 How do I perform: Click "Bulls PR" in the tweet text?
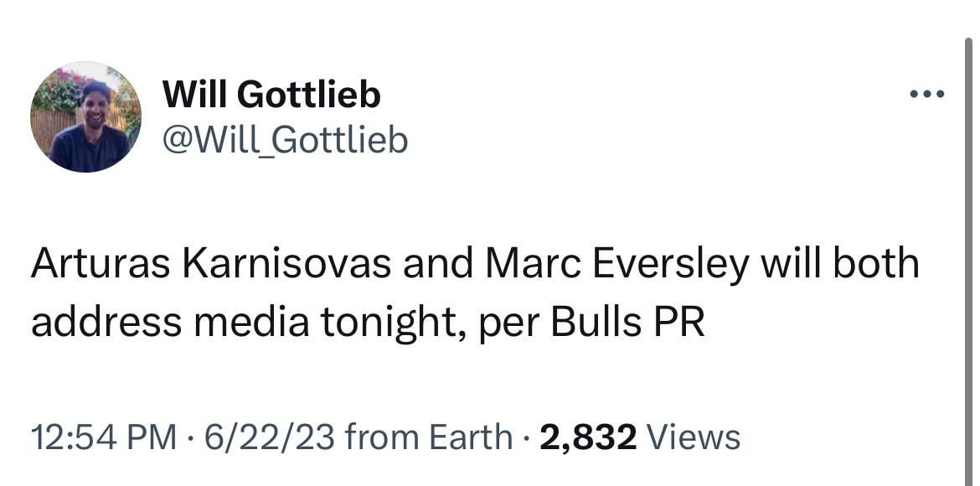click(628, 323)
